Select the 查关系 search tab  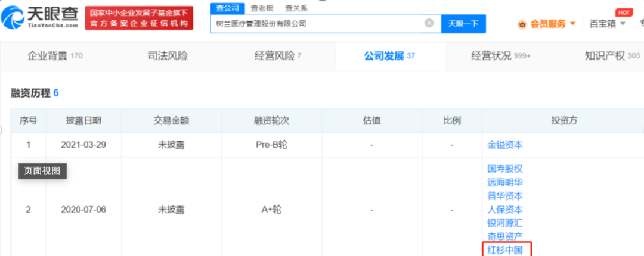(x=295, y=8)
